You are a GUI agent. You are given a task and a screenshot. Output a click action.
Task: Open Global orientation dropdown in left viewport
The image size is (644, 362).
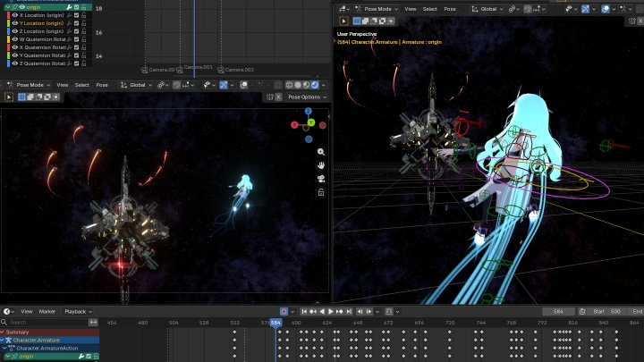pos(136,85)
